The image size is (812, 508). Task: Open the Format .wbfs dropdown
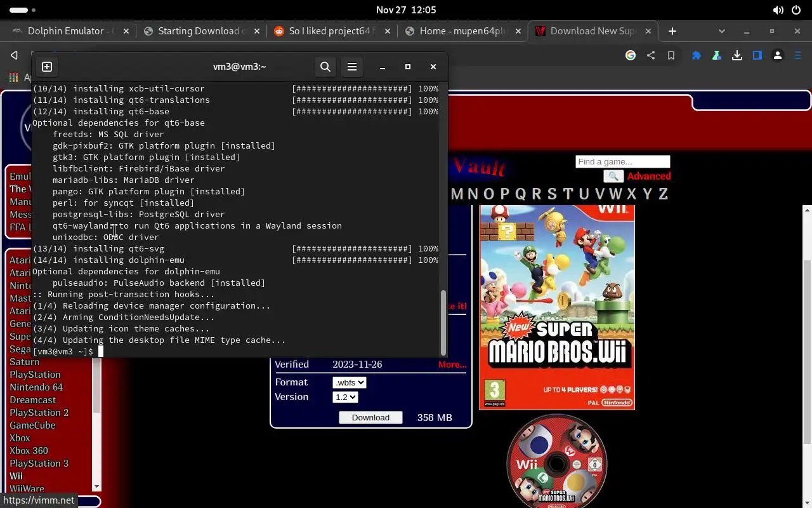click(350, 382)
